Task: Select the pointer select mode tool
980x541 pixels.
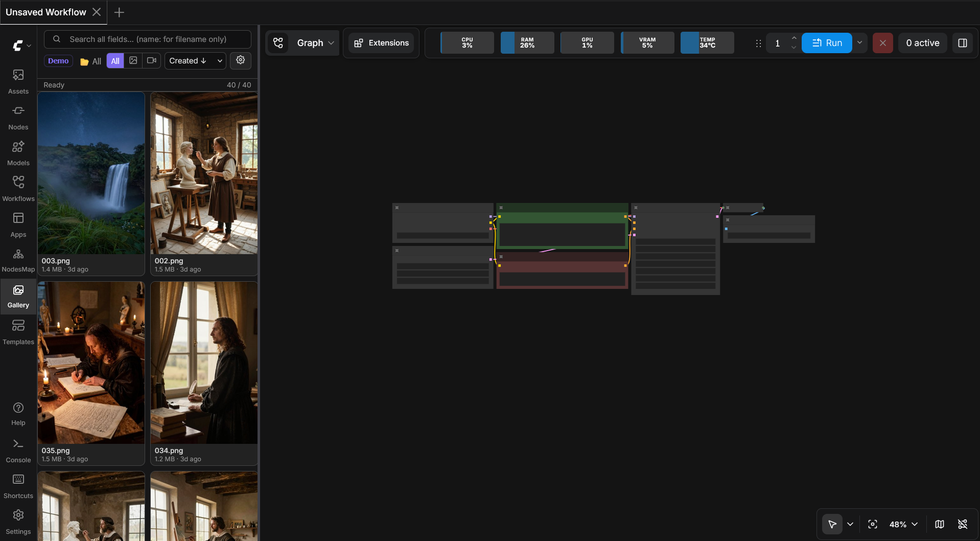Action: point(832,524)
